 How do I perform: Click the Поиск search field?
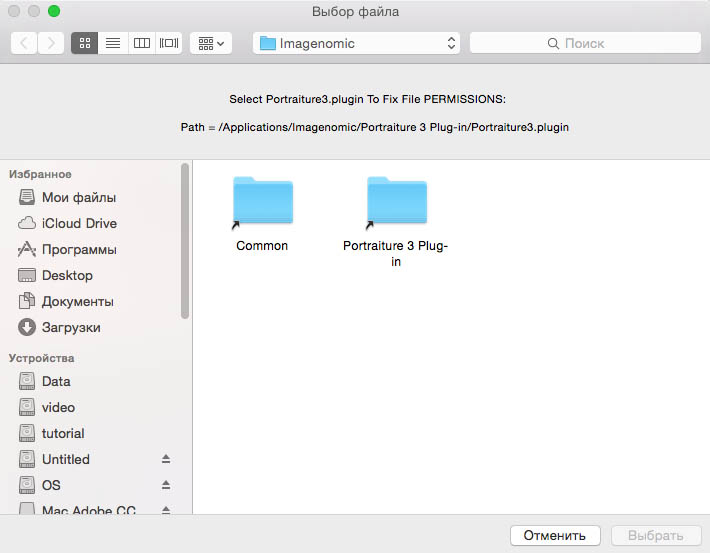point(585,43)
